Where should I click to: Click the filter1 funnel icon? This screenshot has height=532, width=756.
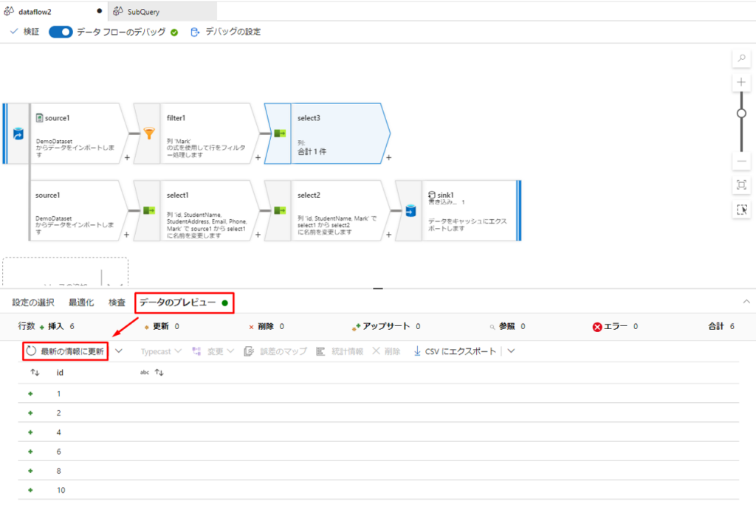[x=149, y=134]
